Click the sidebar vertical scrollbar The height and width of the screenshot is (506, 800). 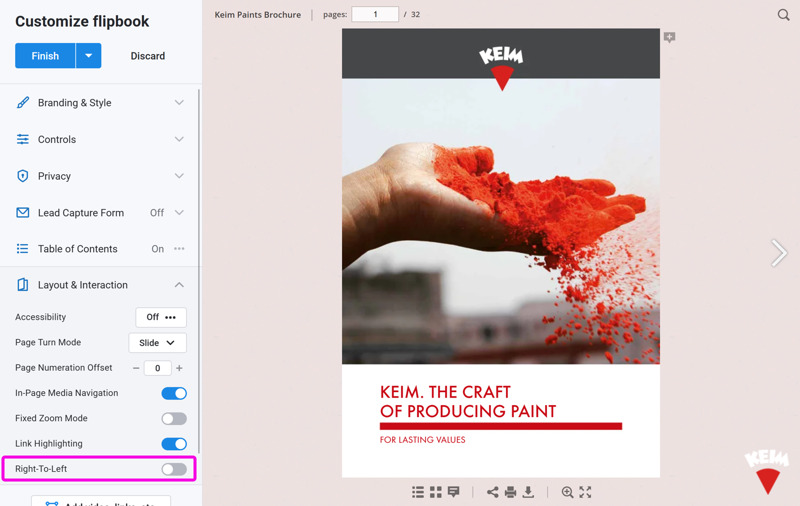198,270
